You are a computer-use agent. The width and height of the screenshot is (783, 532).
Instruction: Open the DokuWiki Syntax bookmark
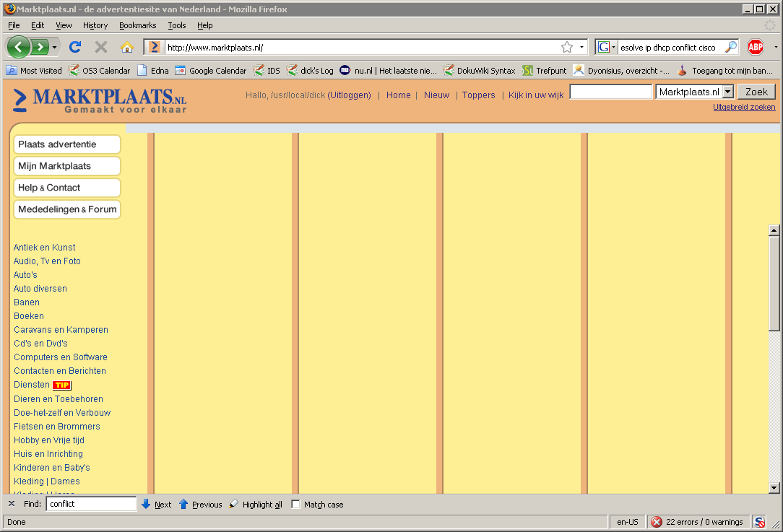480,70
